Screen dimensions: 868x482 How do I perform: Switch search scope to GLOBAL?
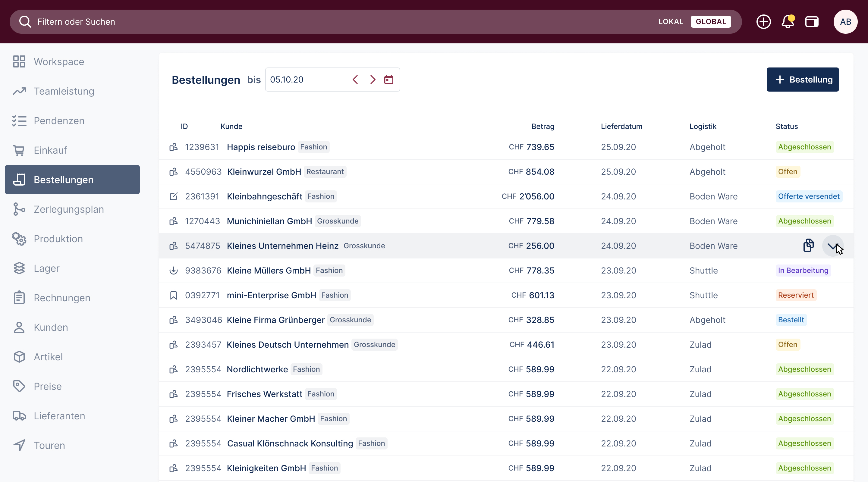[711, 22]
